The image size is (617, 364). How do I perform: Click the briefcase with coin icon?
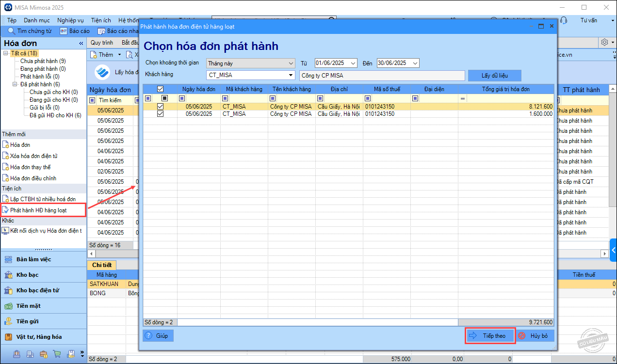pos(44,354)
